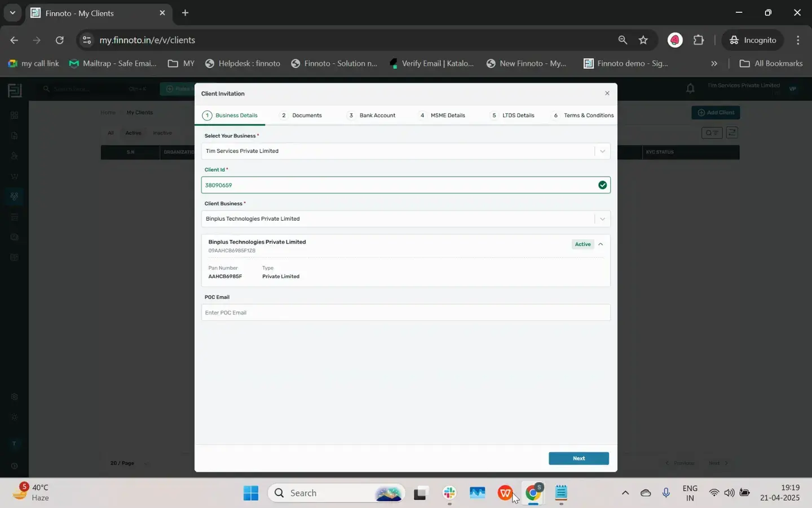Click the Active status badge
The width and height of the screenshot is (812, 508).
tap(582, 244)
